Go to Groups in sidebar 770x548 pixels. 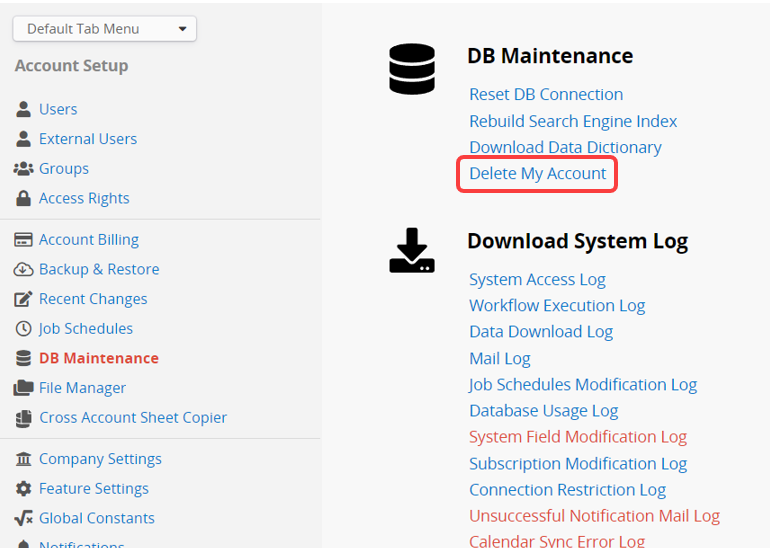[x=64, y=168]
